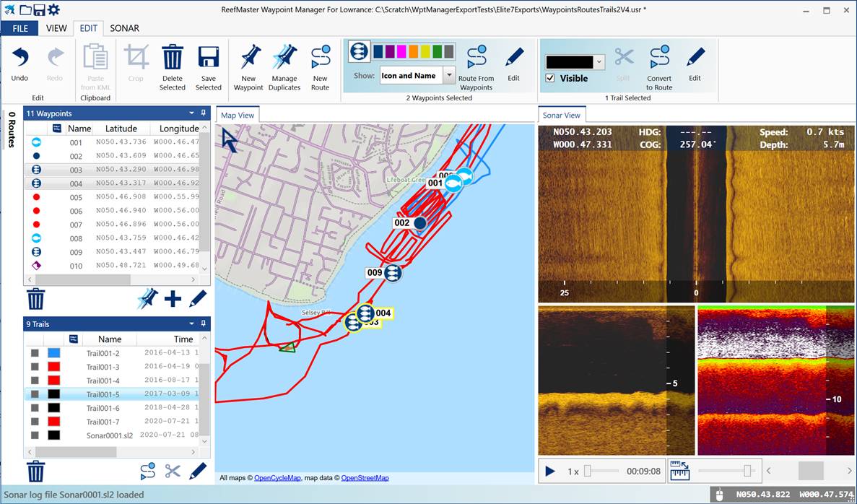Viewport: 857px width, 504px height.
Task: Select waypoint 008 row in list
Action: [76, 238]
